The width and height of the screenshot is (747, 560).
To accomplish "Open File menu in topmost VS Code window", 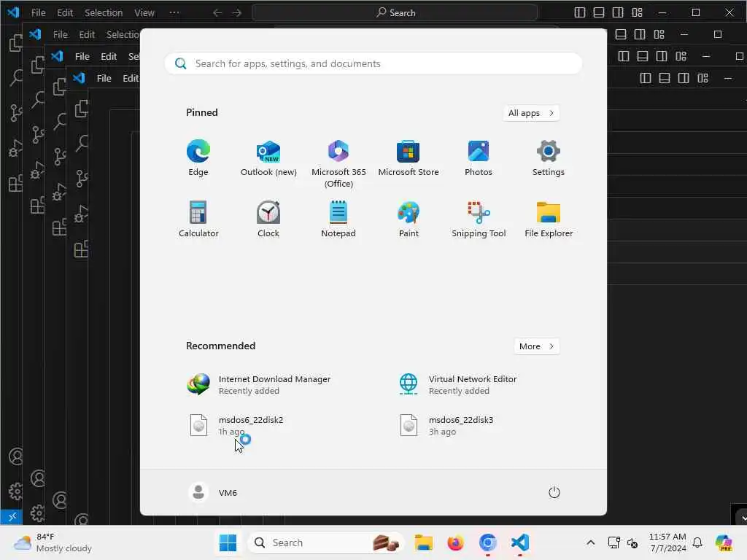I will point(38,13).
